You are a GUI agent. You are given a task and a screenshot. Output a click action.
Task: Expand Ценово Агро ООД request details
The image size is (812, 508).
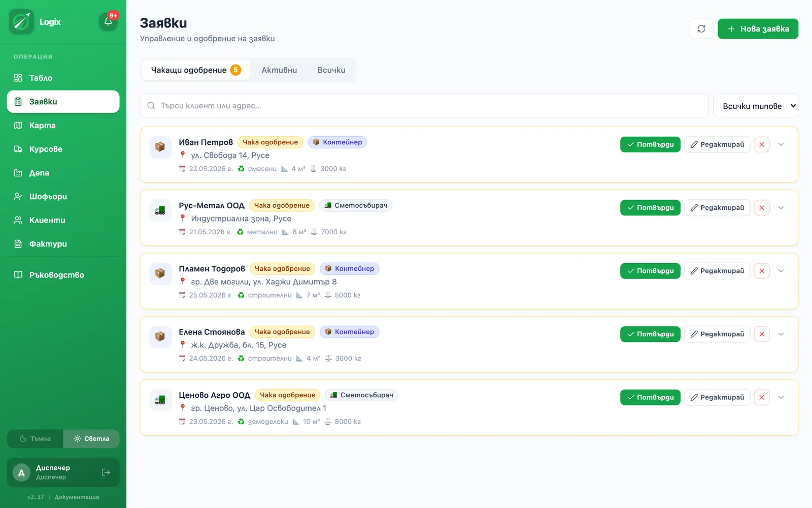pos(781,397)
